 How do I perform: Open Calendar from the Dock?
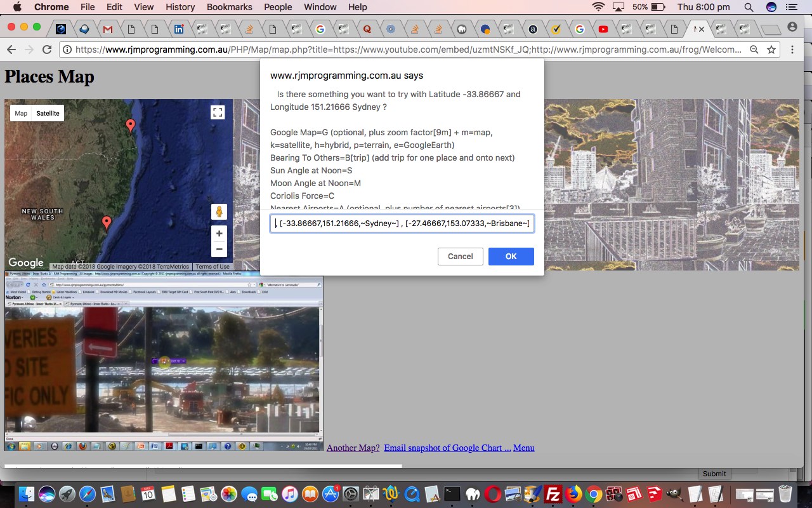(x=148, y=494)
